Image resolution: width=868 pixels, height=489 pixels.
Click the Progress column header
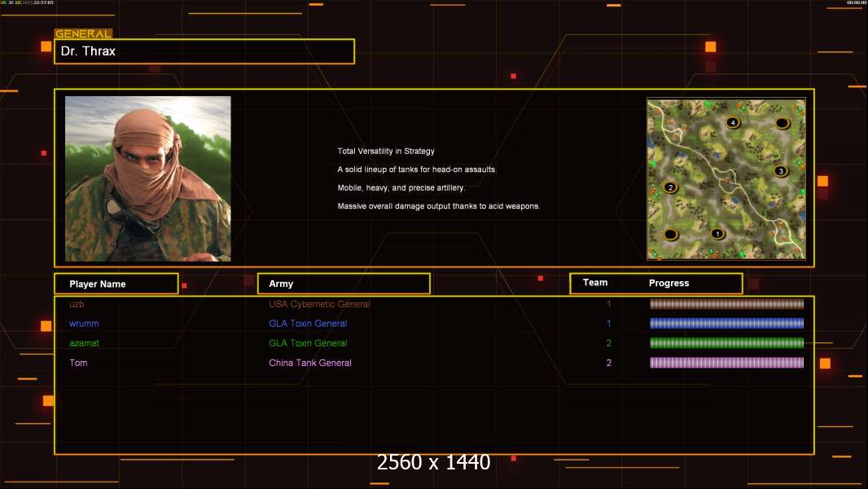669,283
